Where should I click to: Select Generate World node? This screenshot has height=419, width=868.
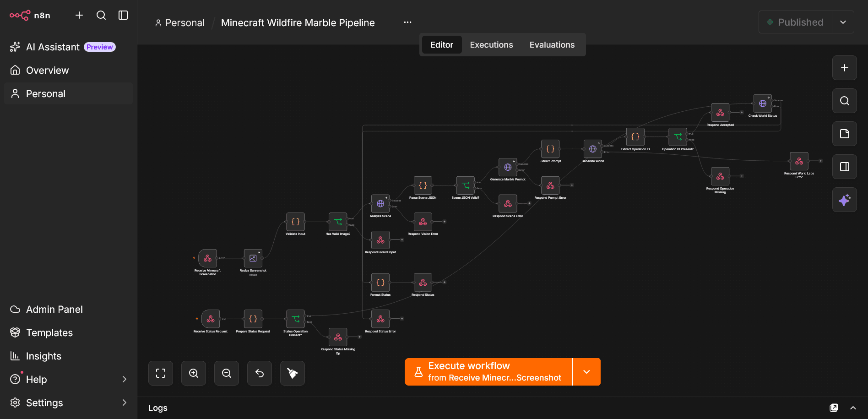tap(593, 149)
